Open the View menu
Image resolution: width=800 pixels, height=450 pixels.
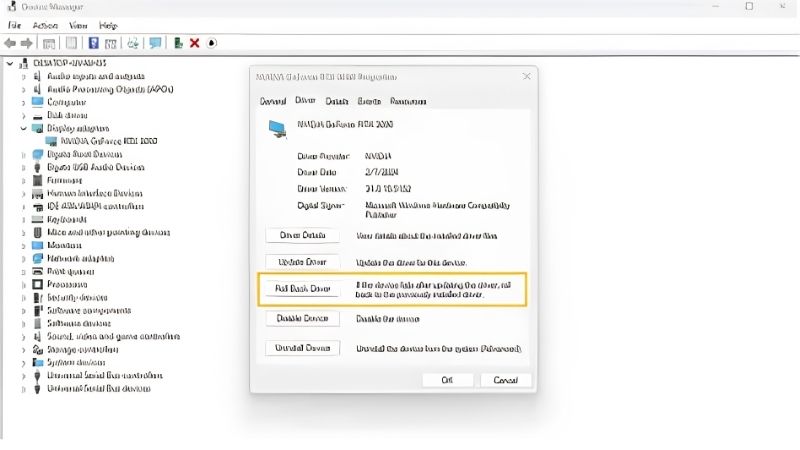coord(78,26)
